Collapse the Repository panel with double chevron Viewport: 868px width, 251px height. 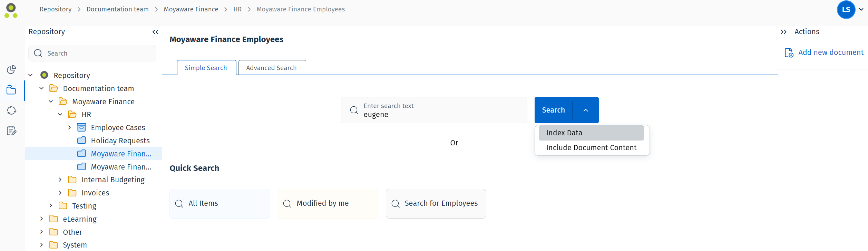(x=155, y=32)
